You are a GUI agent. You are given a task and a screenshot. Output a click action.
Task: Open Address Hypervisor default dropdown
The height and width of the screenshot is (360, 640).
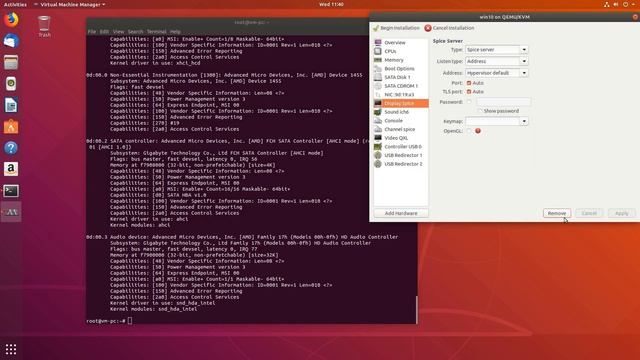click(x=497, y=73)
